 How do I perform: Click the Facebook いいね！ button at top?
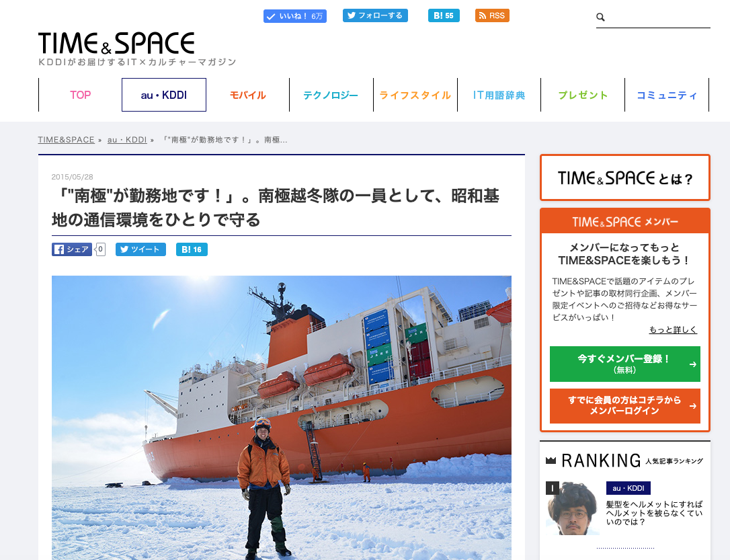pos(294,16)
